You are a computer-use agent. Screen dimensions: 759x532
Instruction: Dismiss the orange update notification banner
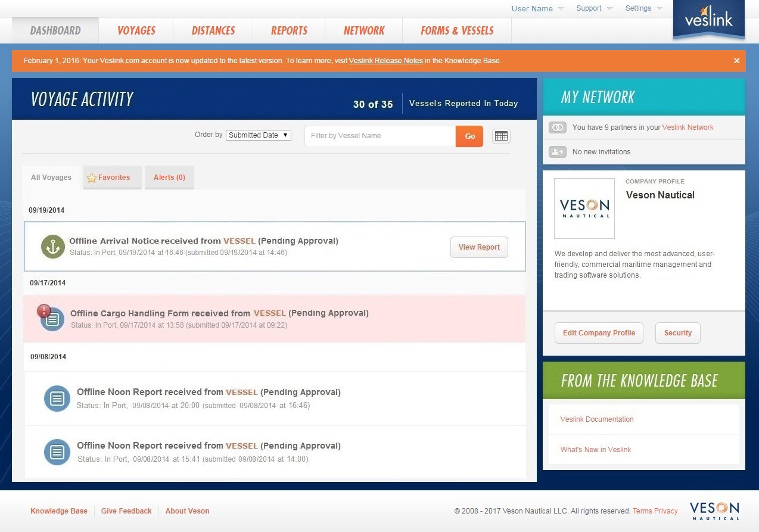[x=737, y=61]
